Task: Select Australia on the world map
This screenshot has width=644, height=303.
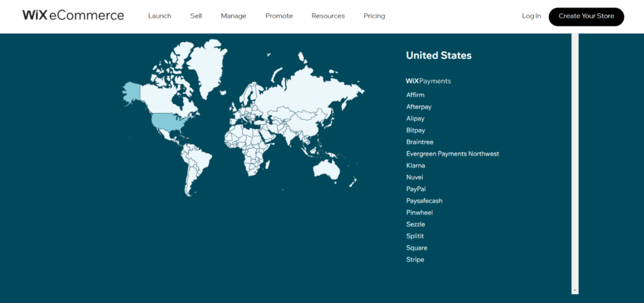Action: [327, 169]
